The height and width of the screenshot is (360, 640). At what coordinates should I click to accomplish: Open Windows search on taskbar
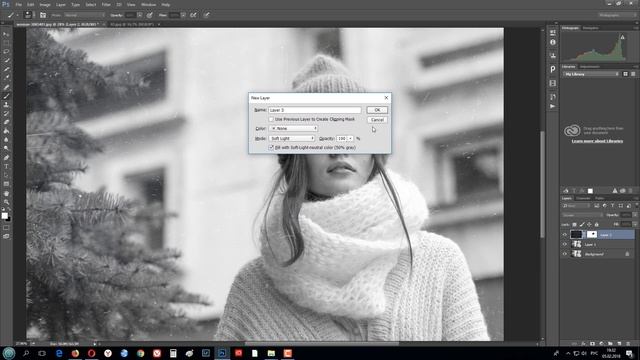[x=26, y=353]
